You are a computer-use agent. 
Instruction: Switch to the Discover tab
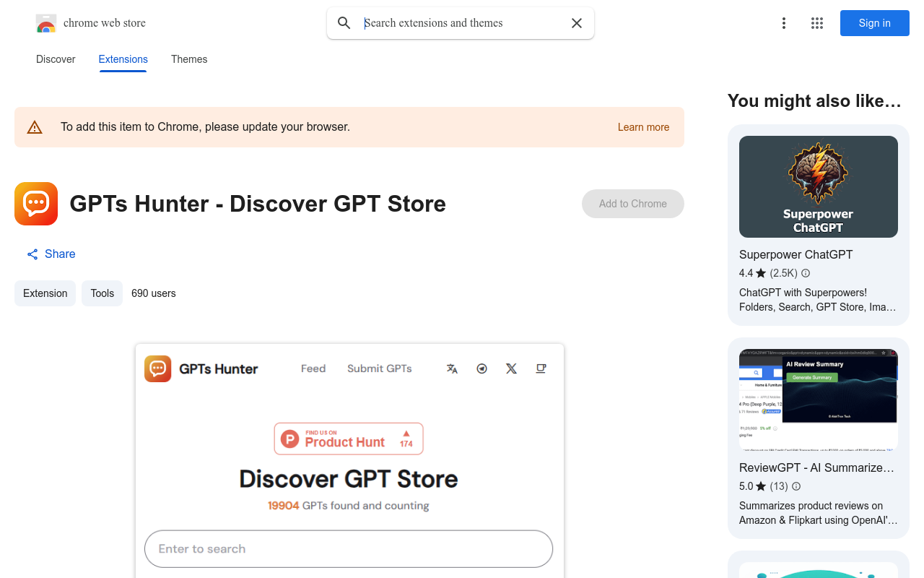point(55,59)
